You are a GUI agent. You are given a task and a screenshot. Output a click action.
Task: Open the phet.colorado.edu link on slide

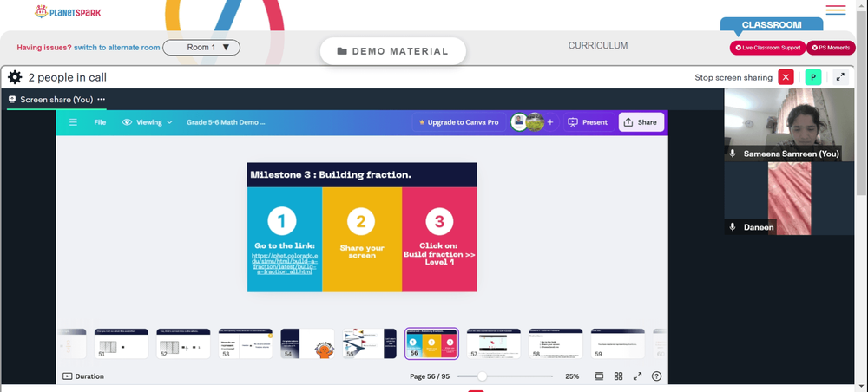pyautogui.click(x=285, y=264)
